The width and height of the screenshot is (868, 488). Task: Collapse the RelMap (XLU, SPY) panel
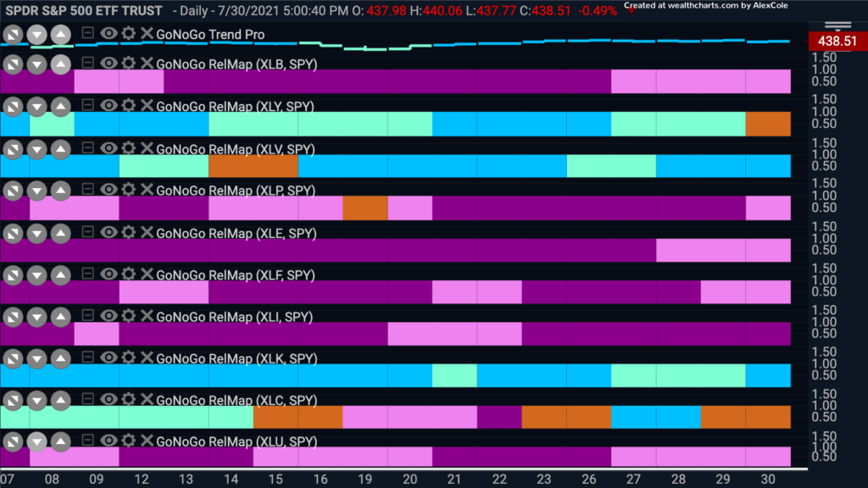coord(87,440)
